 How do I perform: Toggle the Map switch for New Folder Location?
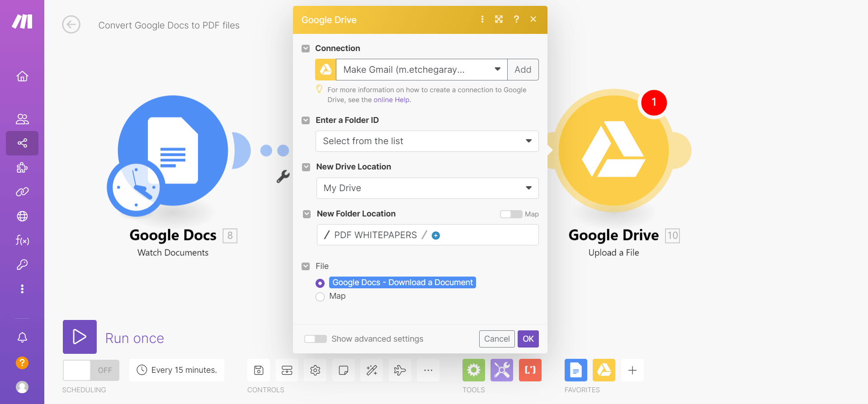[x=511, y=214]
